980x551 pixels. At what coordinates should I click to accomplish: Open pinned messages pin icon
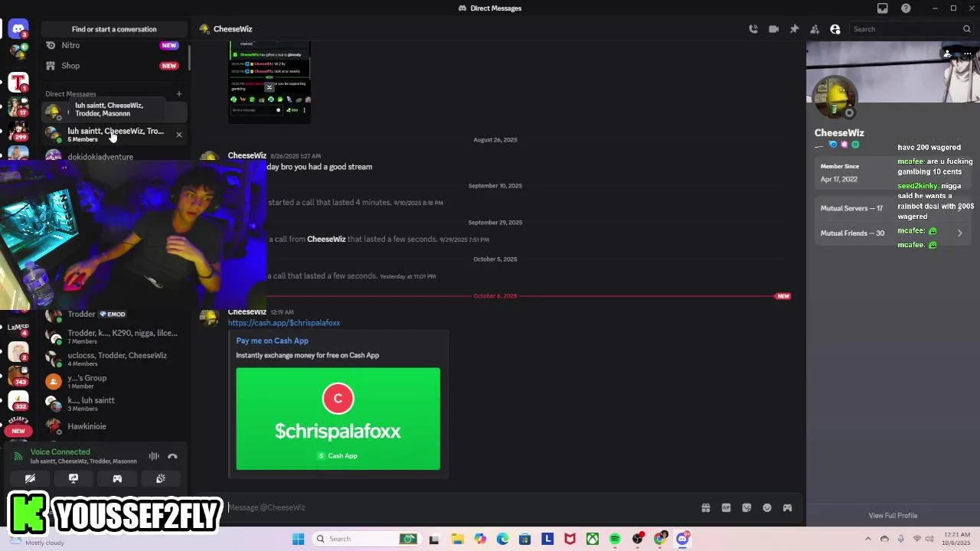[x=794, y=29]
